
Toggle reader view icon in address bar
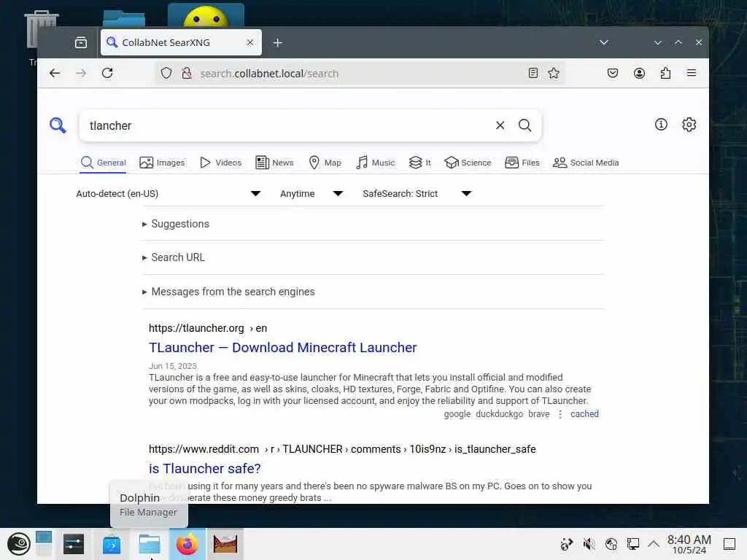(x=533, y=73)
